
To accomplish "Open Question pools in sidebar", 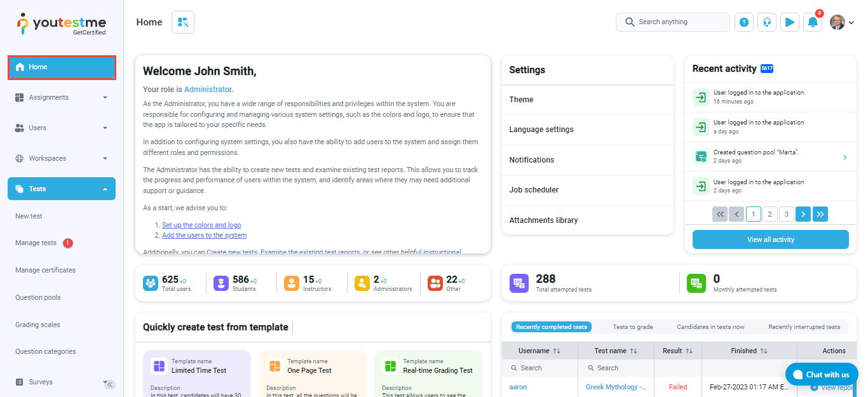I will (38, 297).
